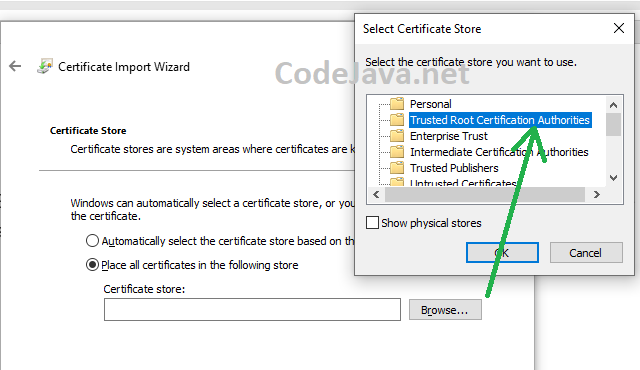The height and width of the screenshot is (370, 640).
Task: Click the Certificate store text field
Action: click(252, 310)
